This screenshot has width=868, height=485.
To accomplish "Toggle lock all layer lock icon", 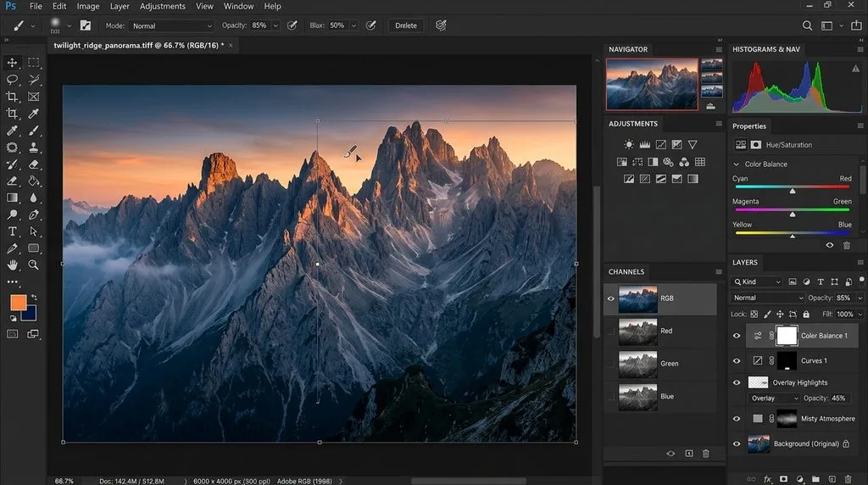I will click(806, 314).
